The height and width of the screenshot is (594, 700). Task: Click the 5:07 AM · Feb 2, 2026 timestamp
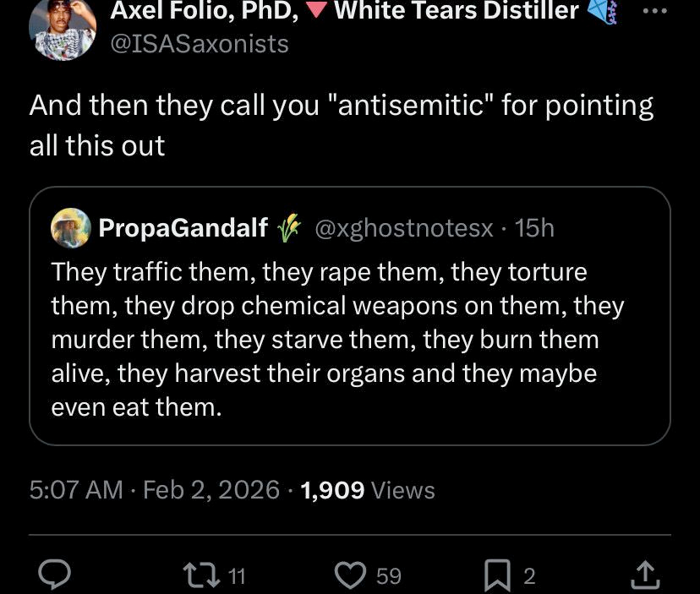[x=154, y=489]
